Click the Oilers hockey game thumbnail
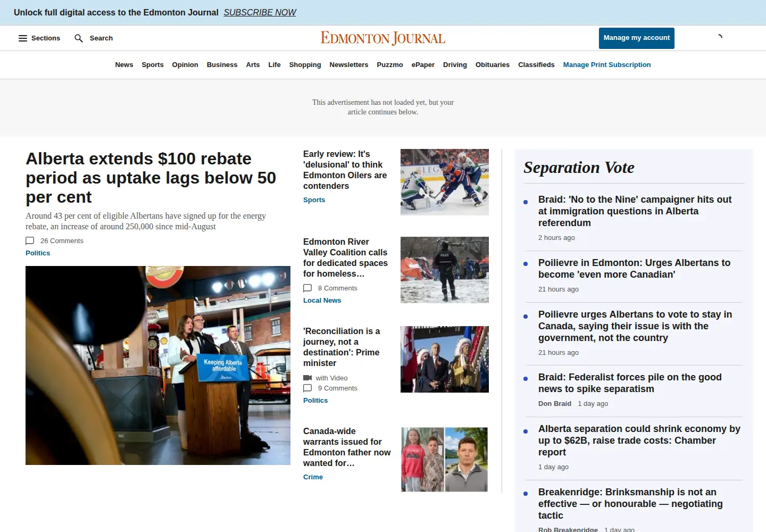The image size is (766, 532). click(x=445, y=182)
